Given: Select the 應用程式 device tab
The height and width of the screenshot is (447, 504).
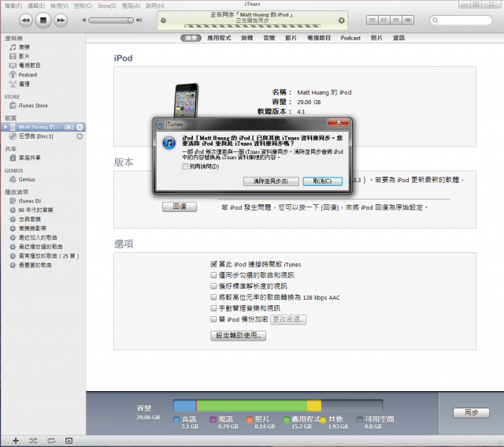Looking at the screenshot, I should (219, 38).
